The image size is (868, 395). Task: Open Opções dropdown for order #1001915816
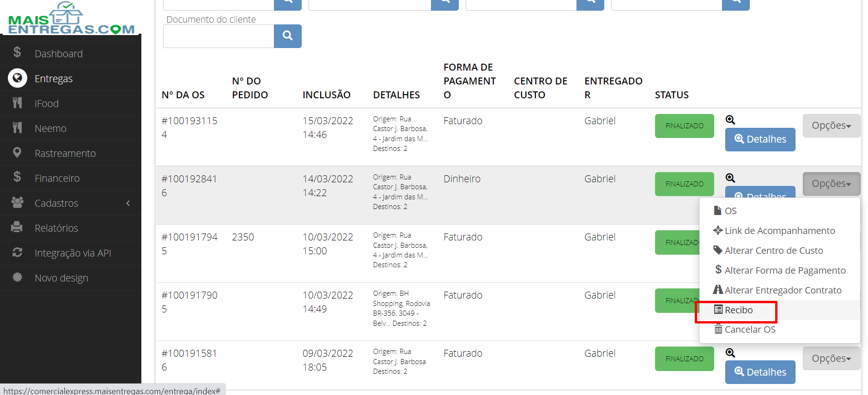tap(832, 359)
